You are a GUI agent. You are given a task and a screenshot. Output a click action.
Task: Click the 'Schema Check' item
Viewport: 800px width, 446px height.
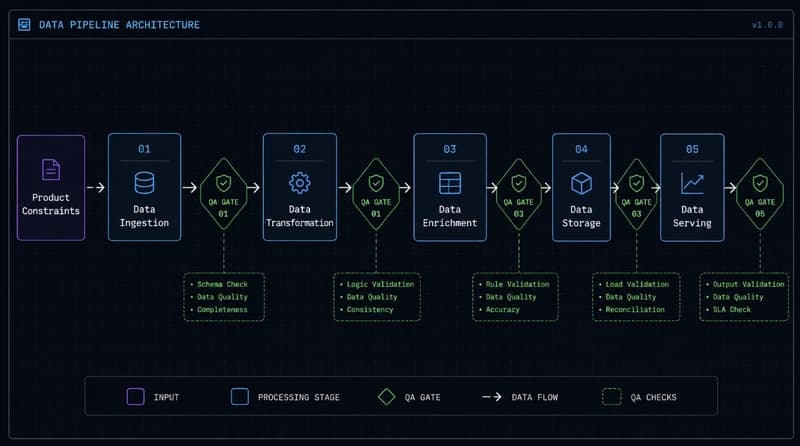(222, 284)
